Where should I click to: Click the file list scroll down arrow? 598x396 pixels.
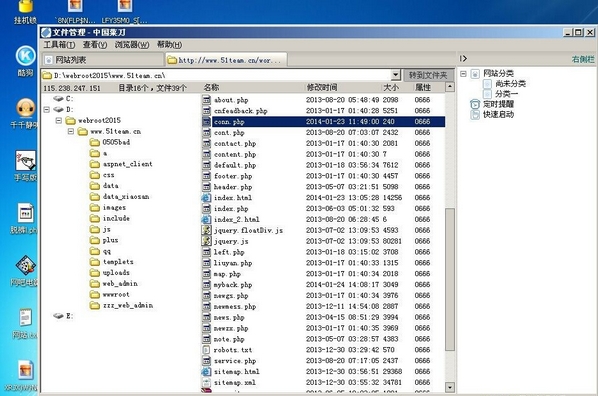(x=450, y=388)
